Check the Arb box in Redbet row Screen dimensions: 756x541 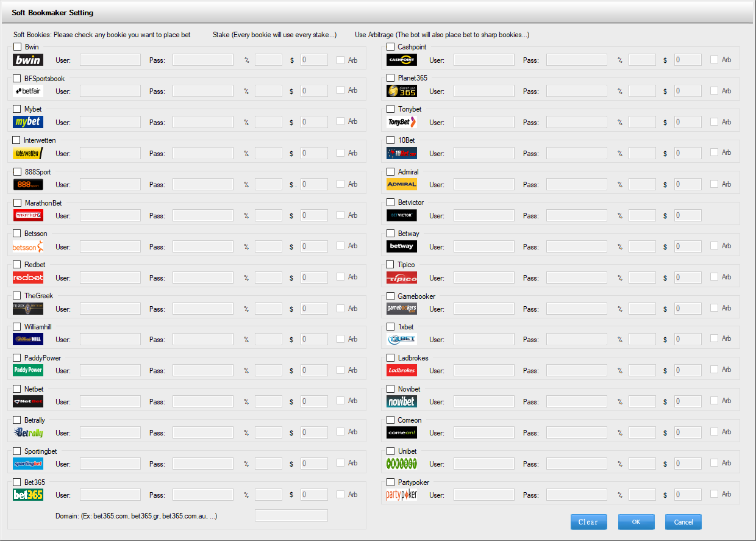click(x=341, y=277)
